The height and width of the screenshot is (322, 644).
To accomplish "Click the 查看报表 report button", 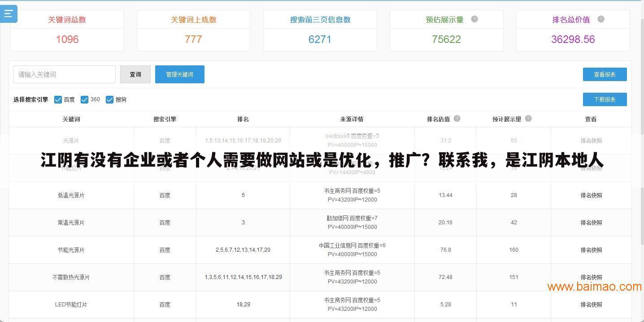I will click(605, 74).
